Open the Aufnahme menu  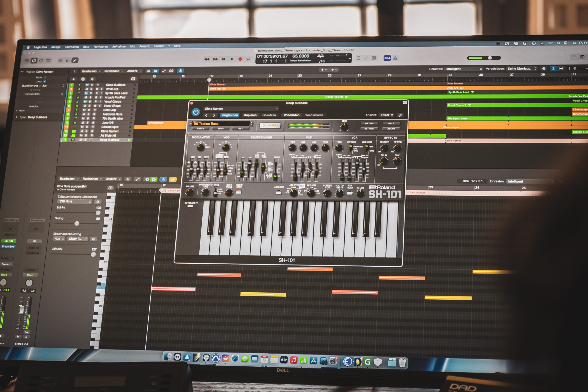(x=119, y=46)
